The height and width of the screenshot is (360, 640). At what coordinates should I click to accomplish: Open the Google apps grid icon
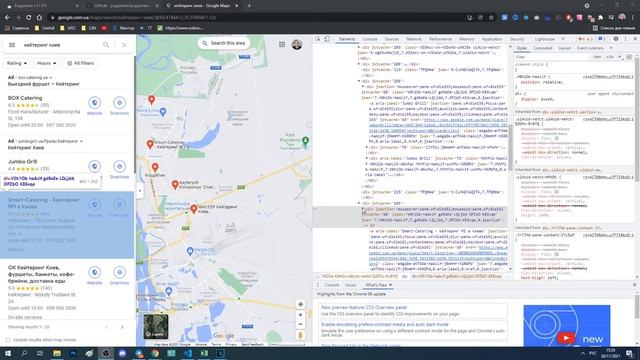(x=282, y=44)
